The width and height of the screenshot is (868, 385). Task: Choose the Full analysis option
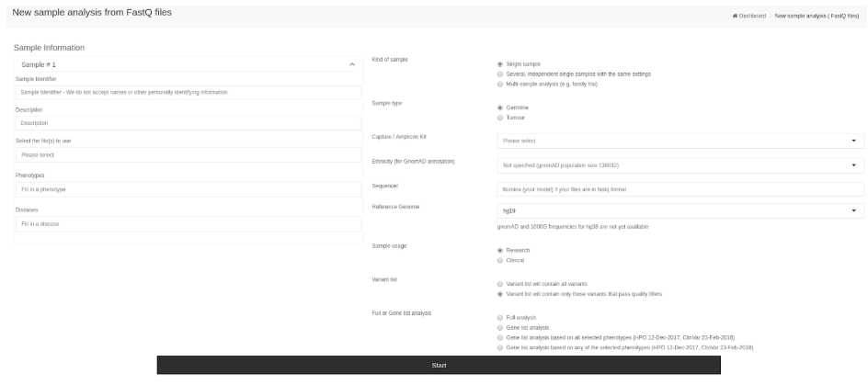click(x=500, y=318)
